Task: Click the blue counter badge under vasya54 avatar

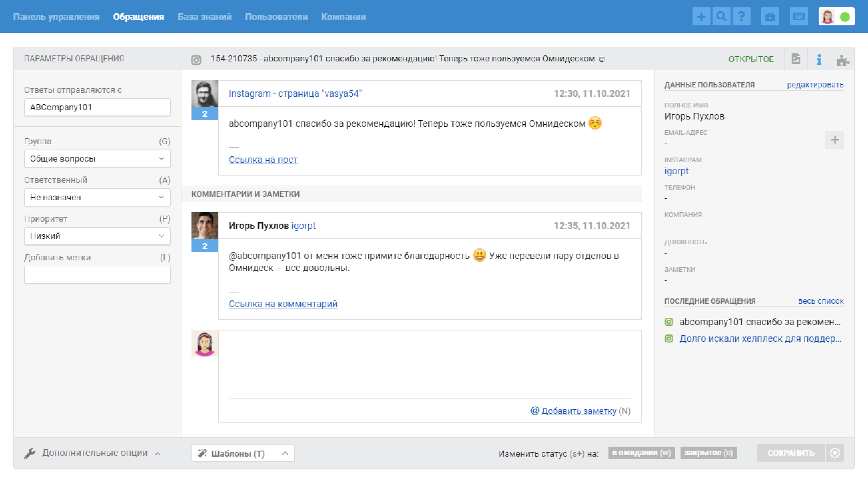Action: [x=204, y=113]
